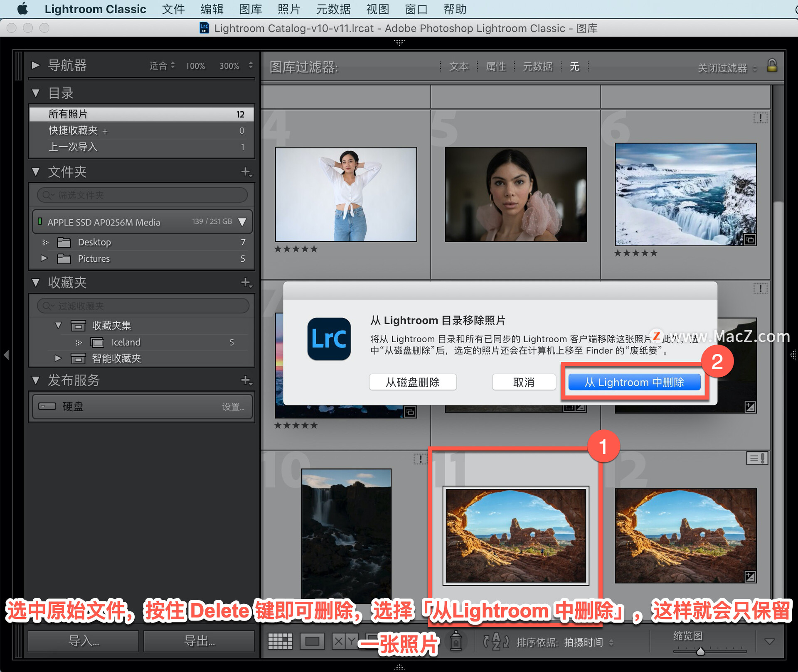Collapse the 发布服务 panel

(x=36, y=380)
